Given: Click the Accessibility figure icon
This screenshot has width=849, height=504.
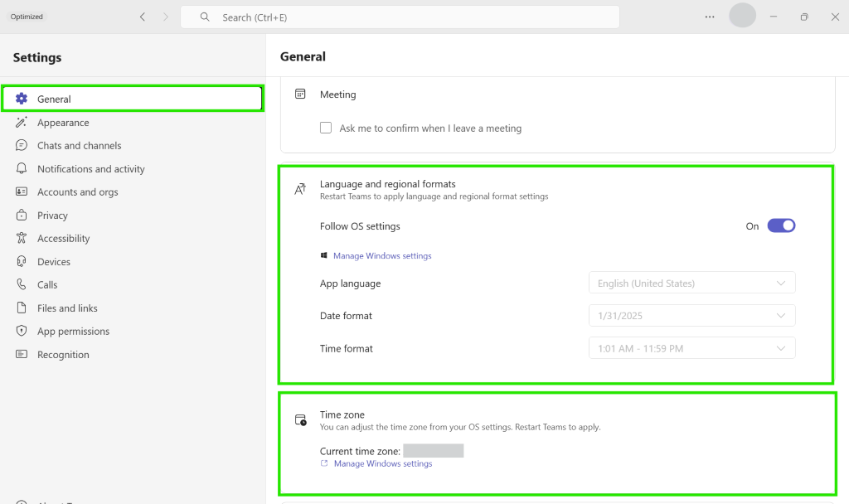Looking at the screenshot, I should click(x=21, y=238).
